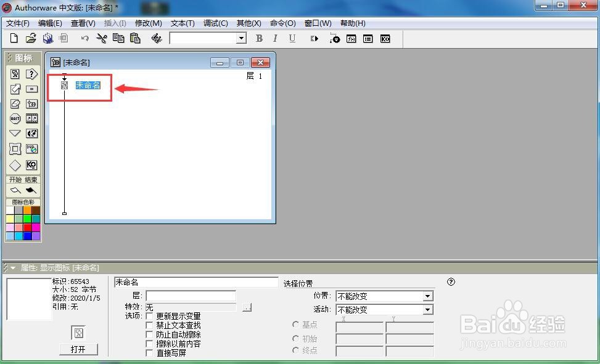Select the 判断 decision diamond icon
This screenshot has height=364, width=600.
coord(15,164)
